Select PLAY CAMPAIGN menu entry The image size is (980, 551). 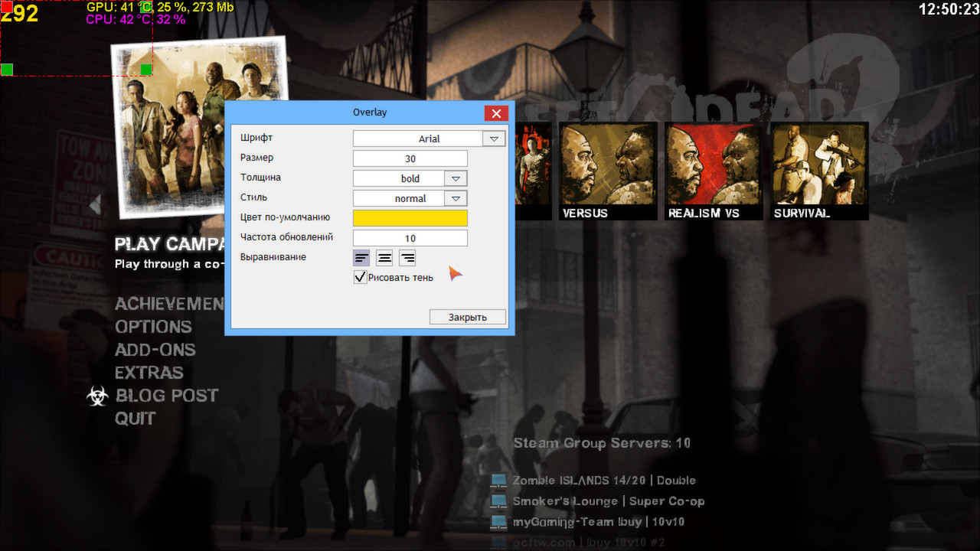point(169,244)
